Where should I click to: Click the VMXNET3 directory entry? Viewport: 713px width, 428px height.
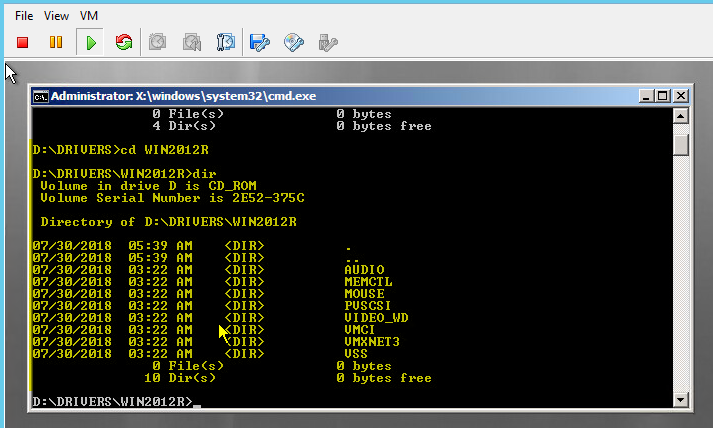tap(372, 342)
